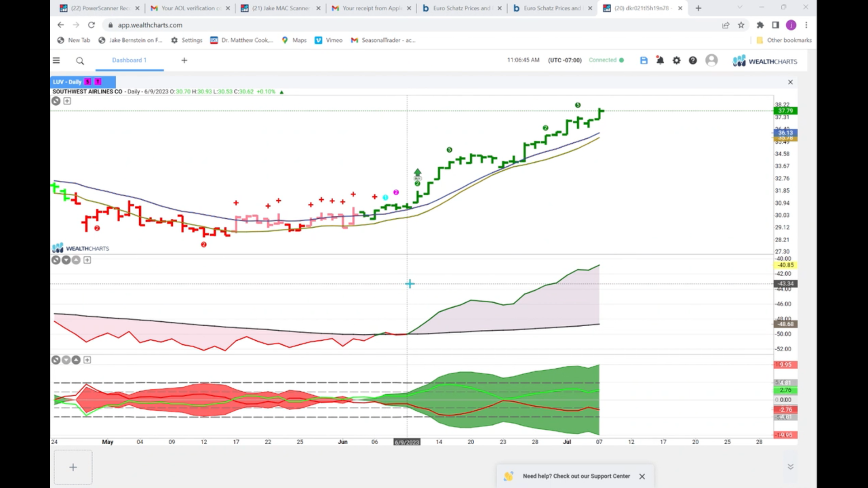Add an indicator to the middle pane
Viewport: 868px width, 488px height.
coord(87,260)
